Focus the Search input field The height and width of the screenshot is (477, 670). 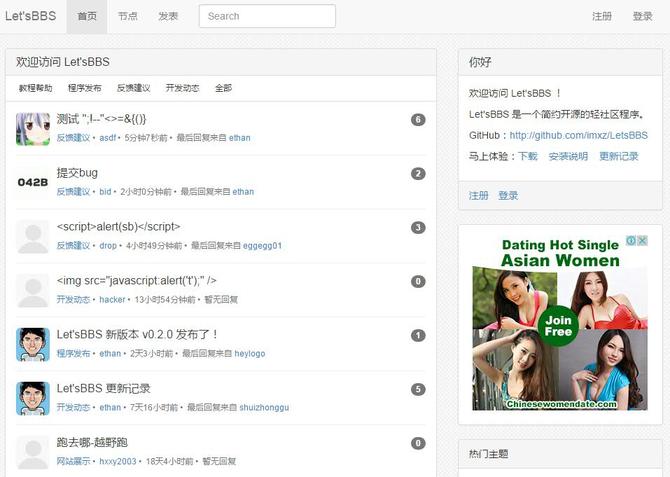[267, 16]
